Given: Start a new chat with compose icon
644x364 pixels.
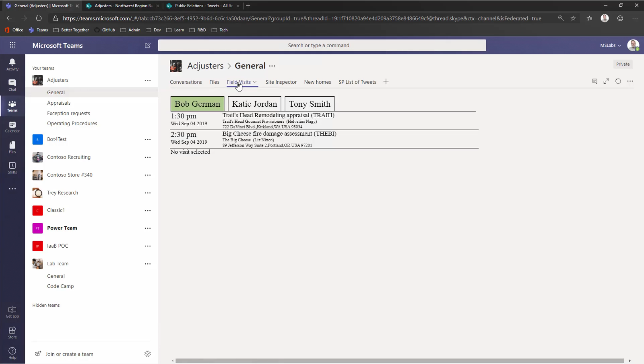Looking at the screenshot, I should coord(148,45).
